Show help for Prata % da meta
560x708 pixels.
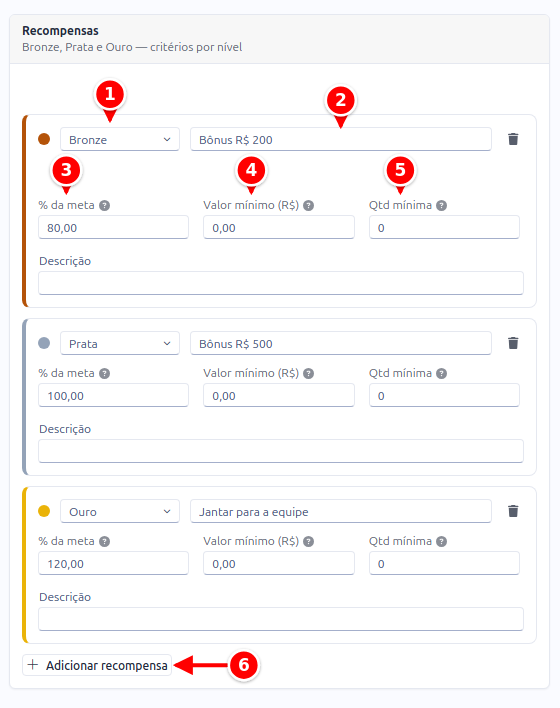point(104,373)
